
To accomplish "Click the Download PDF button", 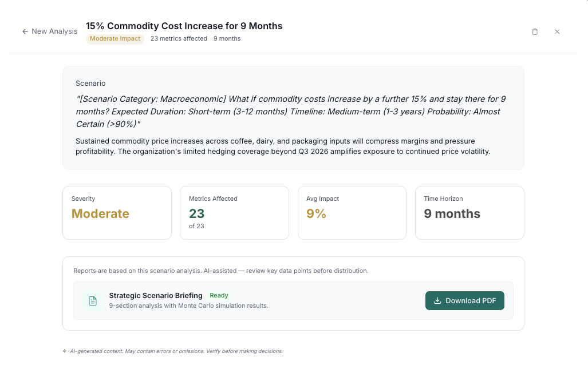I will (x=465, y=300).
